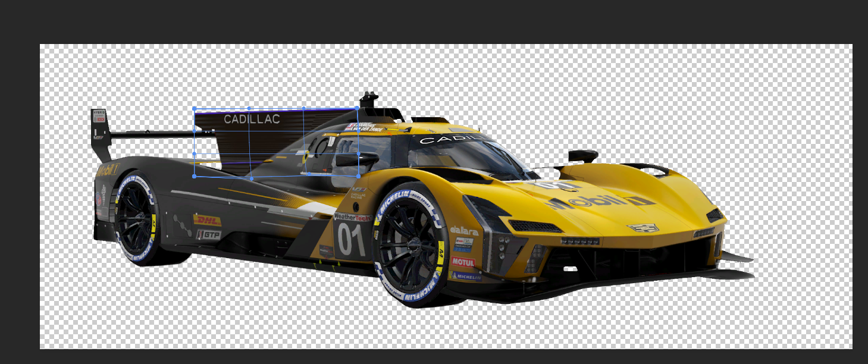
Task: Select the top edge's right warp control point
Action: pos(304,109)
